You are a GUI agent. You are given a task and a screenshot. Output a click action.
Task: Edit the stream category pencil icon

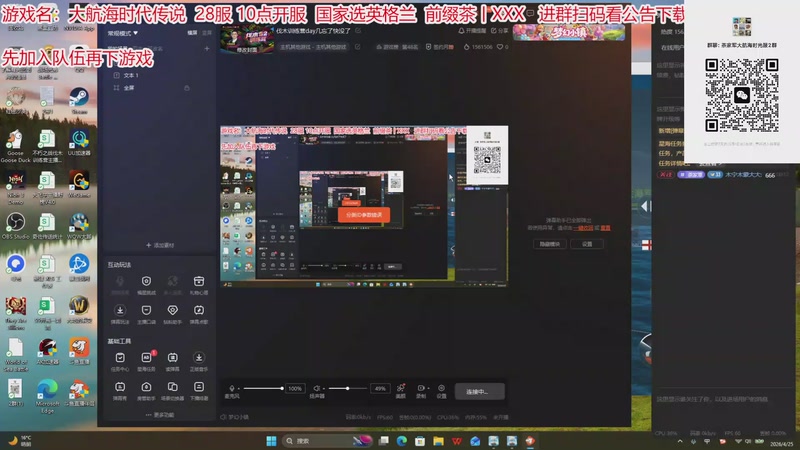(x=358, y=47)
